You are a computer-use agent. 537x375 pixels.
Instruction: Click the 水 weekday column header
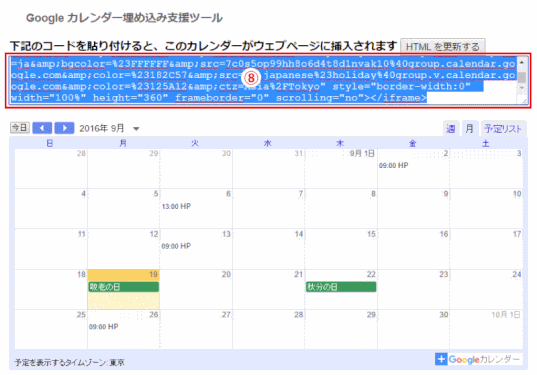(x=267, y=143)
